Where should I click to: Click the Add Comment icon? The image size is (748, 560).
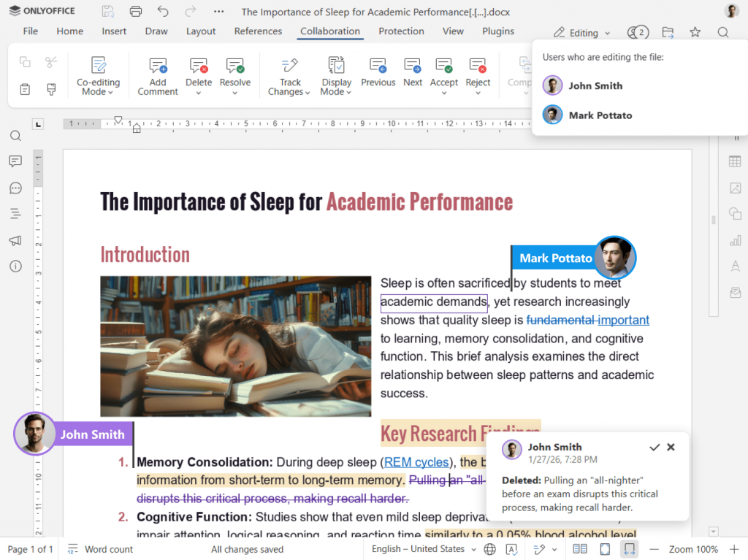tap(158, 66)
